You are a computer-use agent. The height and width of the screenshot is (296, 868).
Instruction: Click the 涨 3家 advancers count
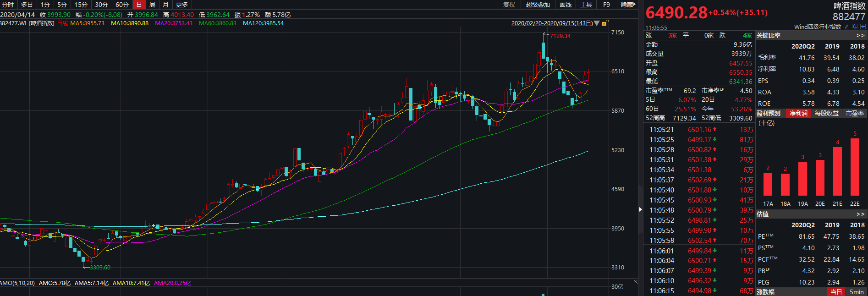(x=661, y=35)
